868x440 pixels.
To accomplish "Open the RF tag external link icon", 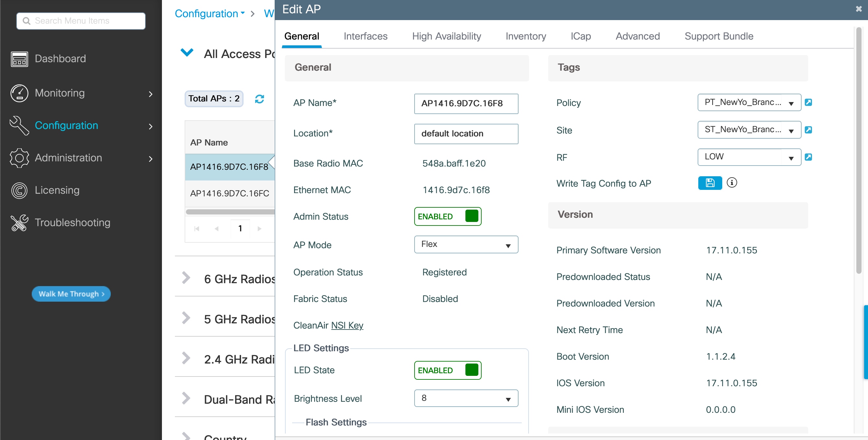I will pyautogui.click(x=808, y=157).
